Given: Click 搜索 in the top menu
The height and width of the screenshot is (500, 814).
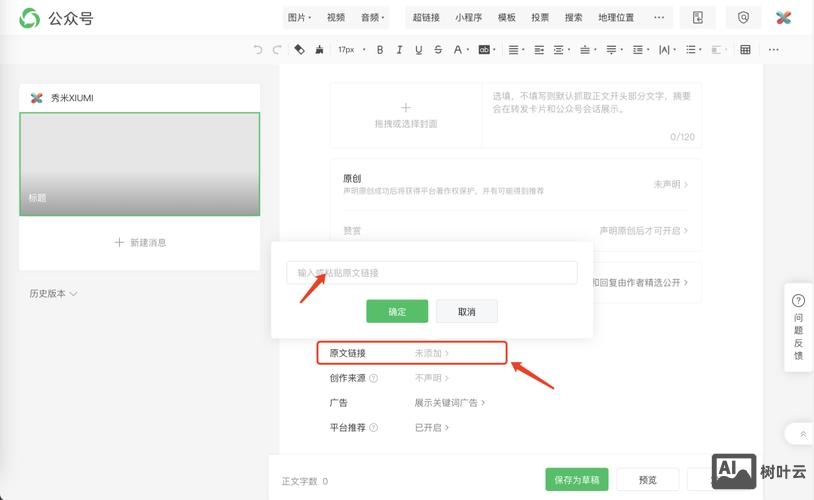Looking at the screenshot, I should click(x=573, y=18).
